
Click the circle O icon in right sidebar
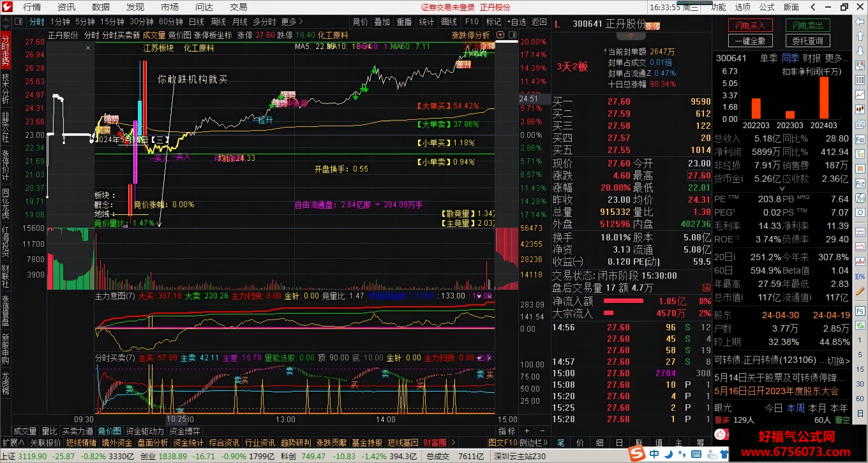coord(860,212)
